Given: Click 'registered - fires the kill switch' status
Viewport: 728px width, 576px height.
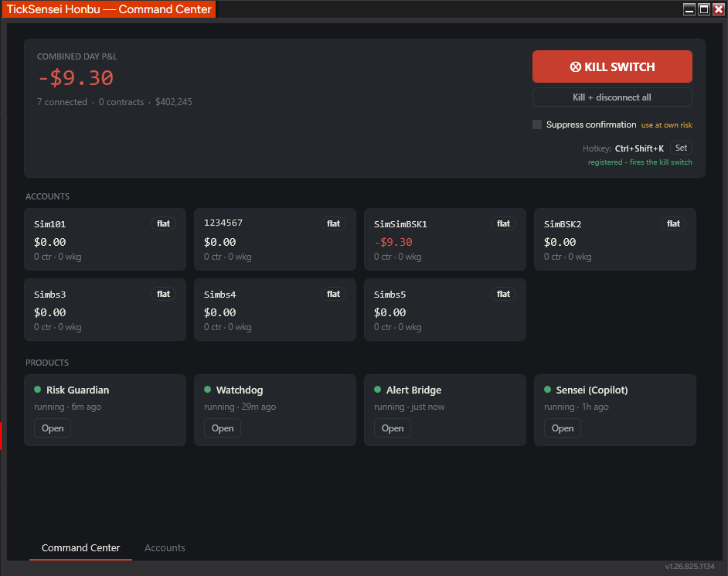Looking at the screenshot, I should [x=640, y=162].
